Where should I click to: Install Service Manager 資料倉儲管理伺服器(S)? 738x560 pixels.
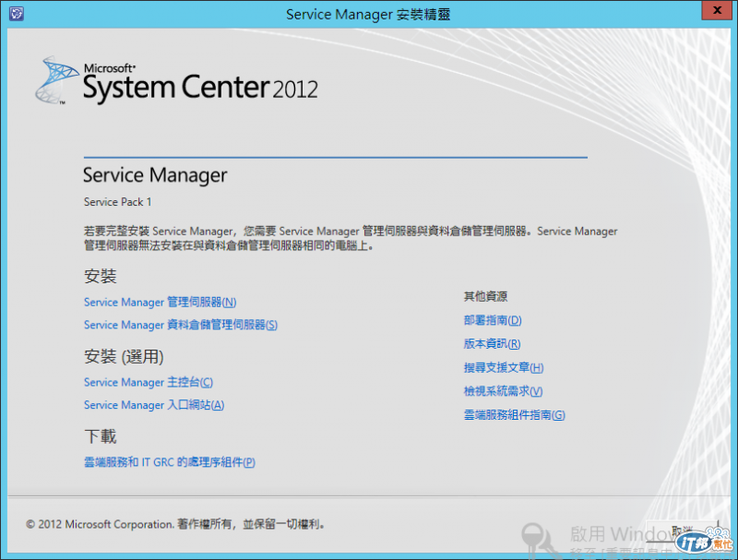[181, 325]
